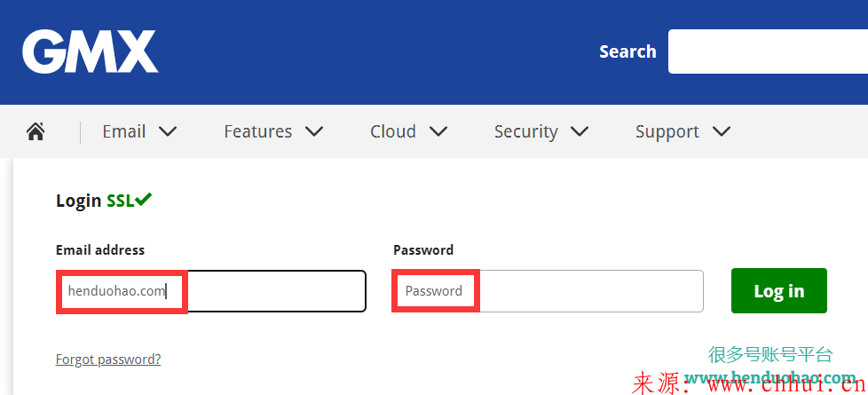868x395 pixels.
Task: Go to the home page icon
Action: point(36,131)
